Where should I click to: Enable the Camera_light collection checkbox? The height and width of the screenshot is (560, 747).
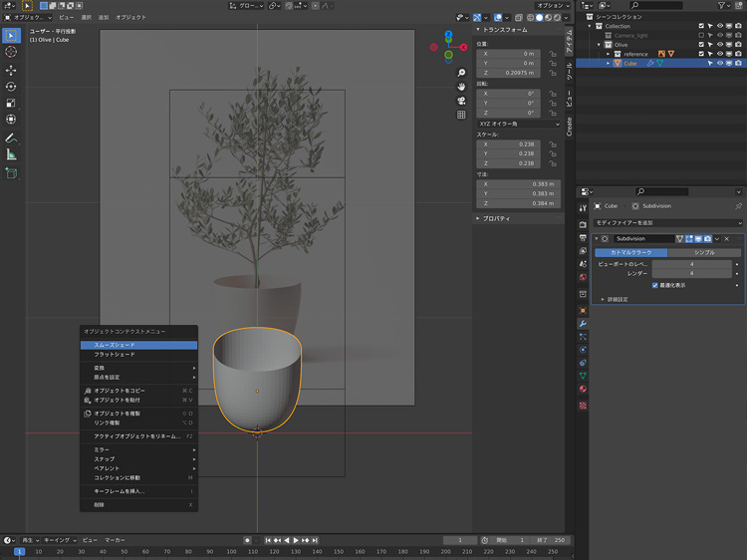[x=701, y=35]
